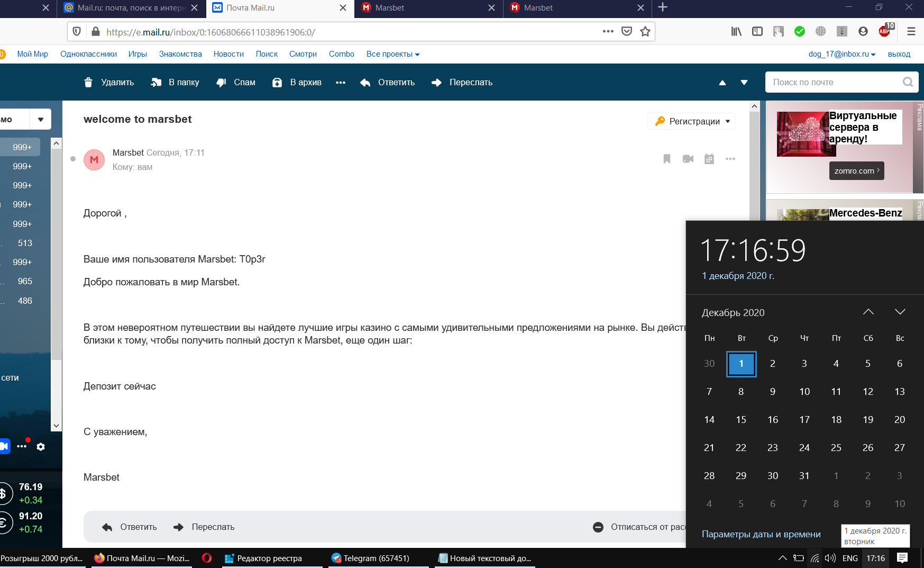Switch to the first Marsbet browser tab
Image resolution: width=924 pixels, height=568 pixels.
pos(428,8)
